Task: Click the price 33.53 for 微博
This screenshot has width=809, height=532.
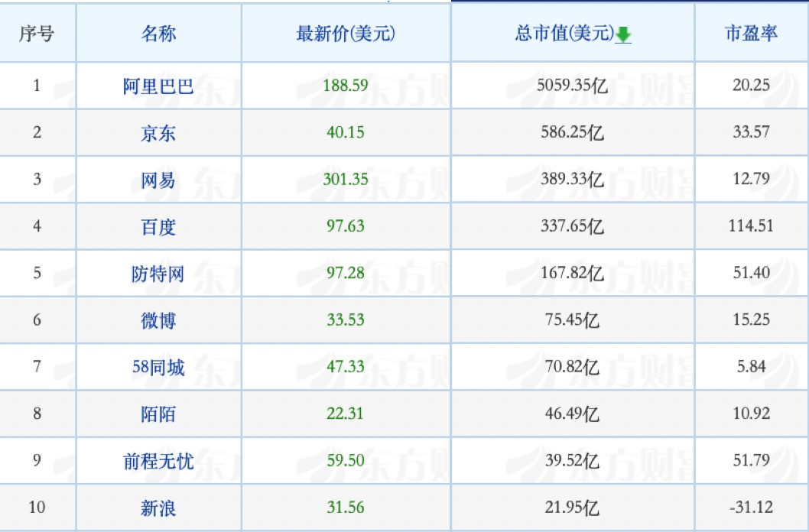Action: (x=346, y=320)
